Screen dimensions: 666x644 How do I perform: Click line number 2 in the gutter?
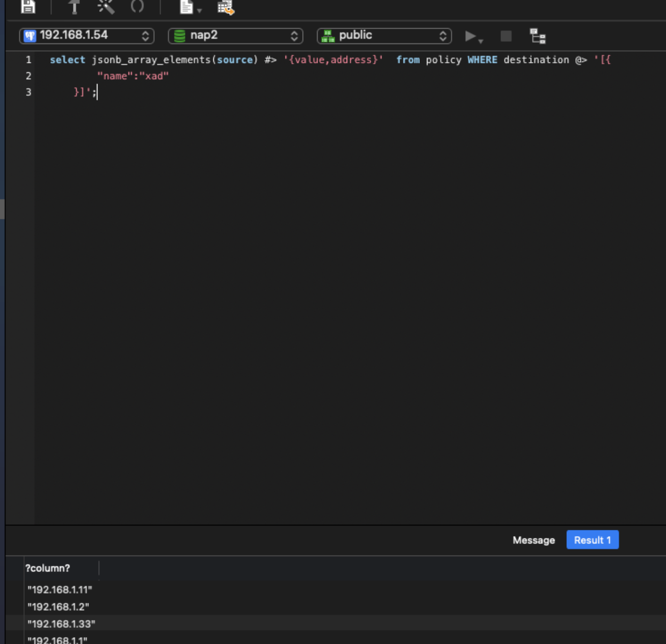tap(29, 76)
